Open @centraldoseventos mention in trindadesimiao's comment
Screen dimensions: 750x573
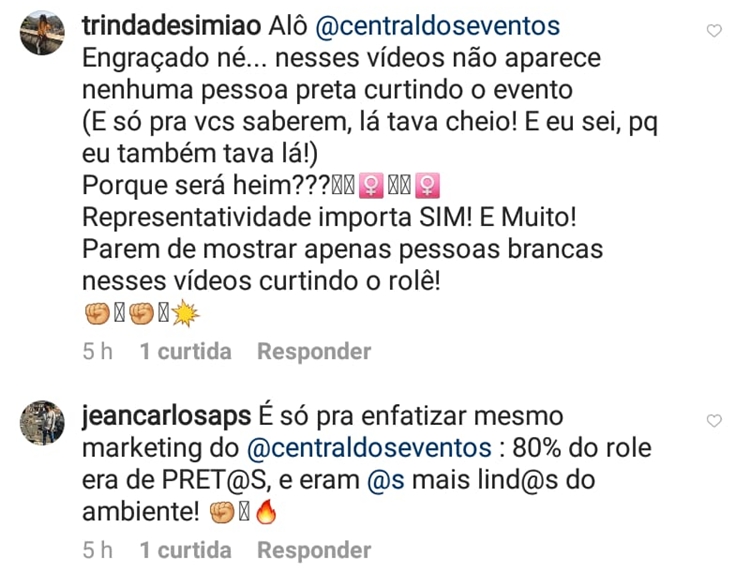[438, 26]
